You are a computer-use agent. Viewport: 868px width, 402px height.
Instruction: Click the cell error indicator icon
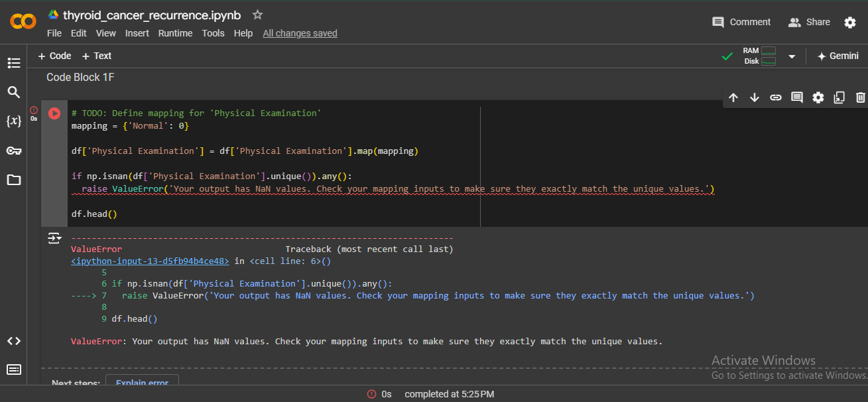(x=34, y=110)
